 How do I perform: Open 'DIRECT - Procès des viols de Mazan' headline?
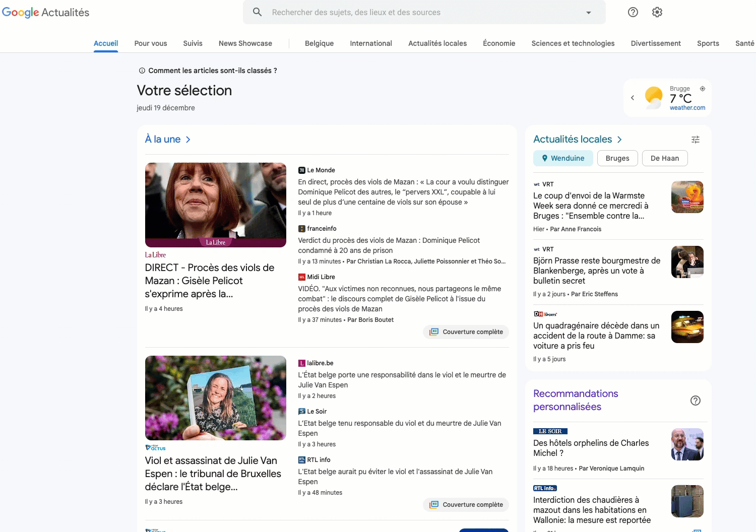point(210,281)
